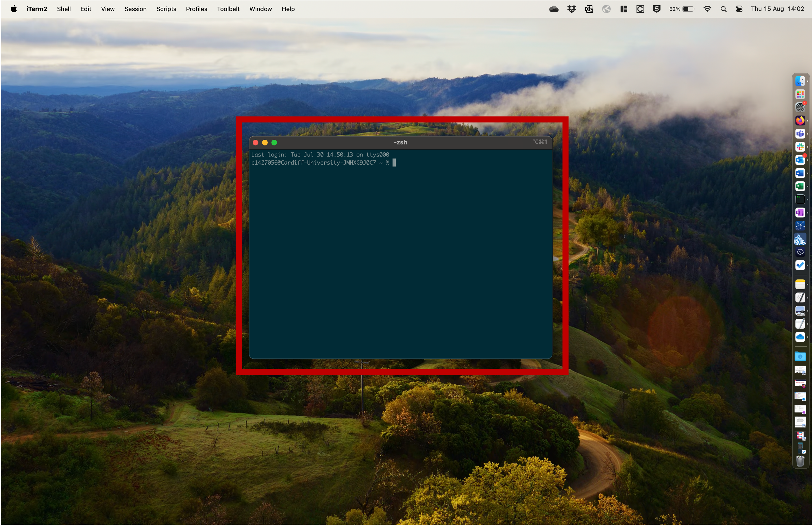812x525 pixels.
Task: Open Microsoft OneNote in the Dock
Action: [x=800, y=212]
